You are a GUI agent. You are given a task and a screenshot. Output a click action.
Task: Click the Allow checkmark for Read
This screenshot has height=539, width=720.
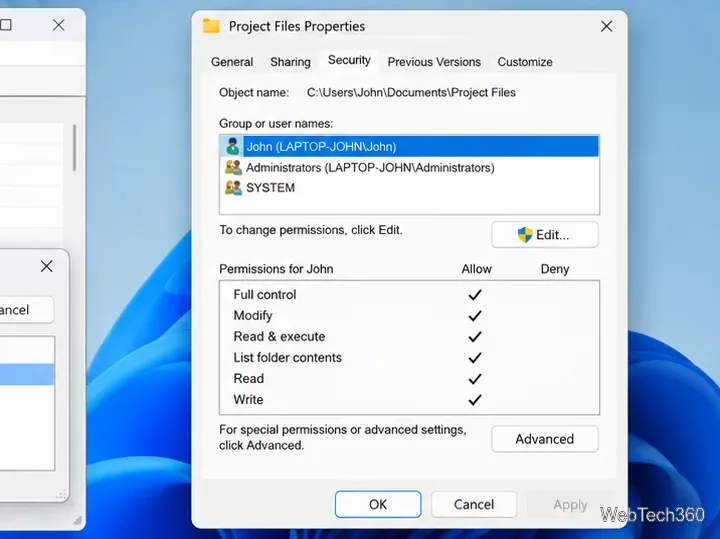coord(475,379)
